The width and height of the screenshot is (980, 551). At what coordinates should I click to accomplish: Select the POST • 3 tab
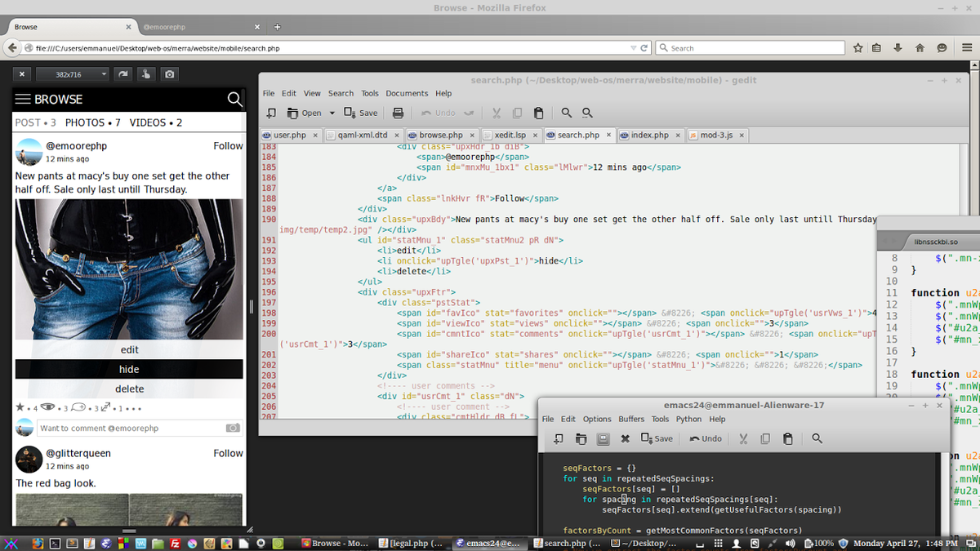[36, 122]
